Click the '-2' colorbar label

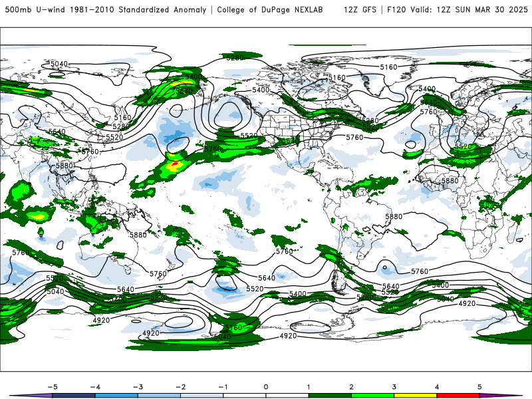(x=180, y=387)
